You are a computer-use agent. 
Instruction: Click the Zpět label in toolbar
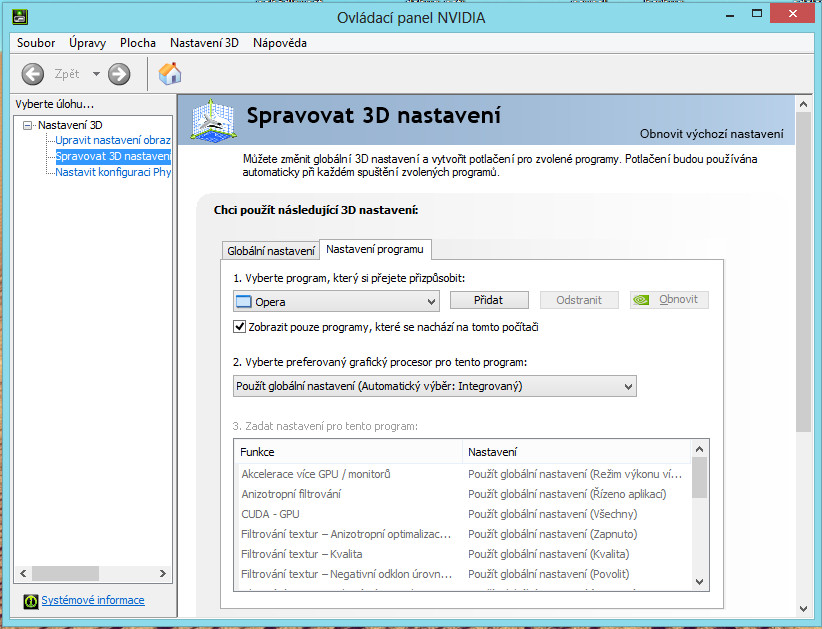[x=67, y=74]
